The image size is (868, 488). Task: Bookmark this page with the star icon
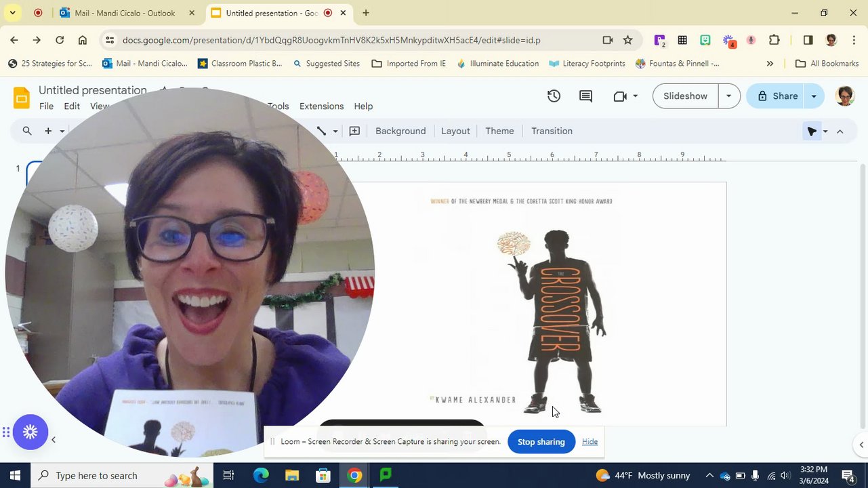pos(627,40)
